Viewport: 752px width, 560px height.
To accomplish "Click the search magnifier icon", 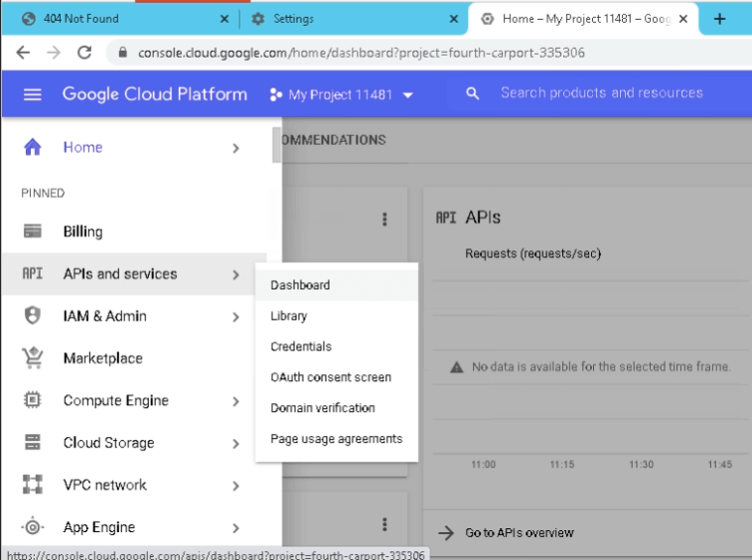I will pos(473,93).
